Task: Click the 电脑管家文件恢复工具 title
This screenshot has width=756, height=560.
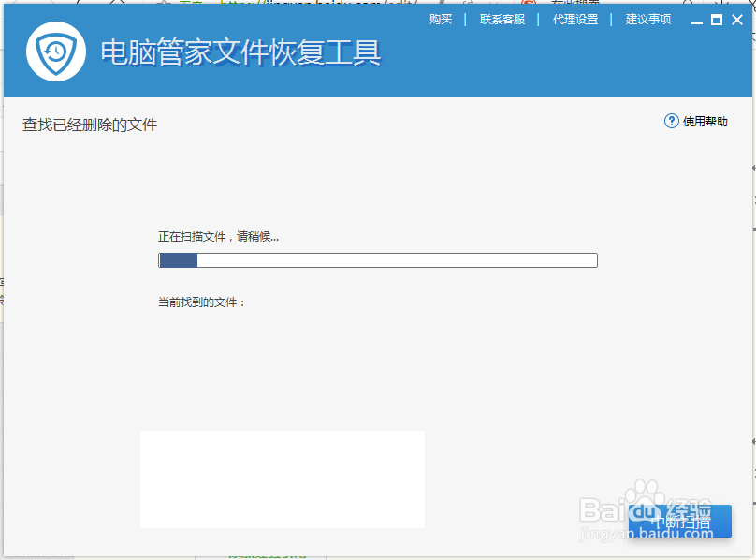Action: pyautogui.click(x=240, y=52)
